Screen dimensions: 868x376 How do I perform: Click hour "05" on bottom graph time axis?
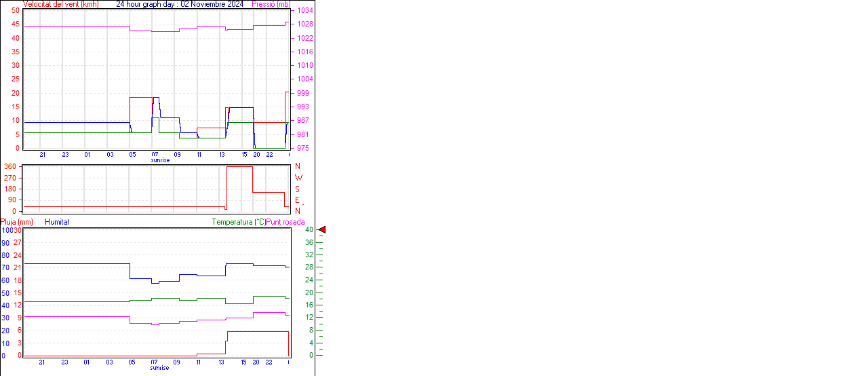point(132,362)
